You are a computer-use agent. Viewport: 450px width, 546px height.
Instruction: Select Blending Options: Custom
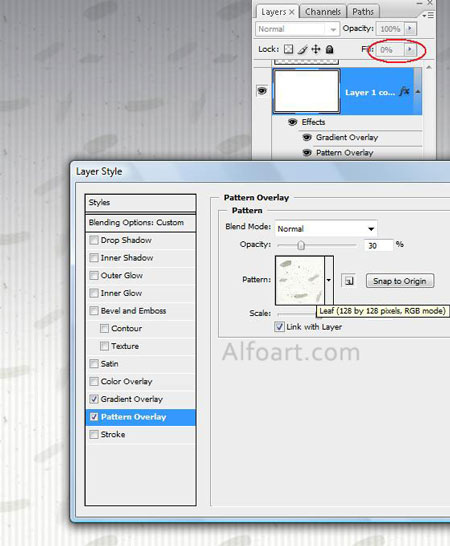point(140,223)
